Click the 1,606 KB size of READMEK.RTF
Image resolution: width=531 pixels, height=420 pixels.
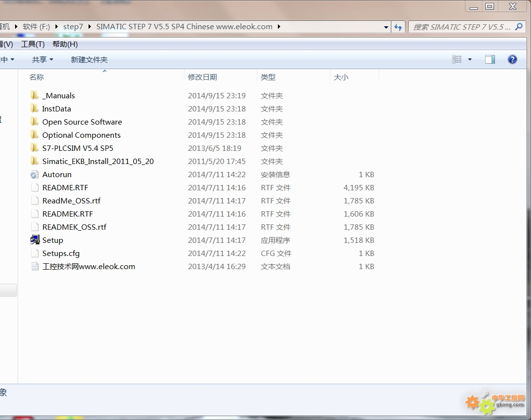[359, 214]
